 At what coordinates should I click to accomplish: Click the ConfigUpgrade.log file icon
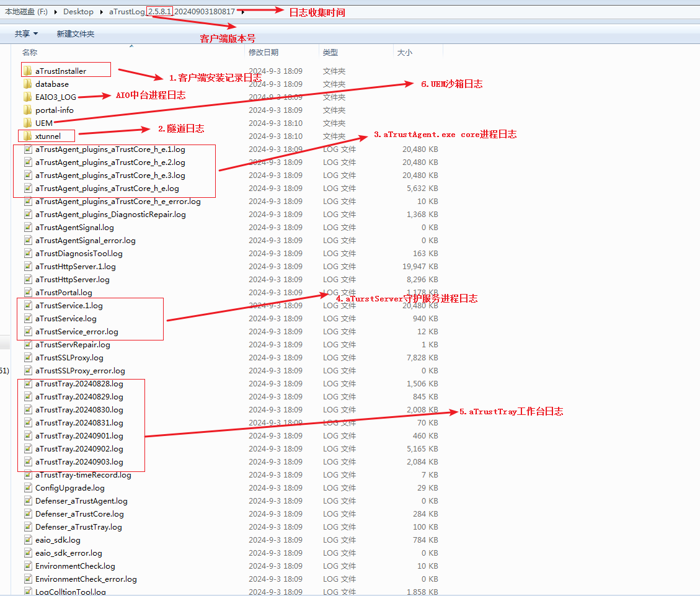[28, 487]
